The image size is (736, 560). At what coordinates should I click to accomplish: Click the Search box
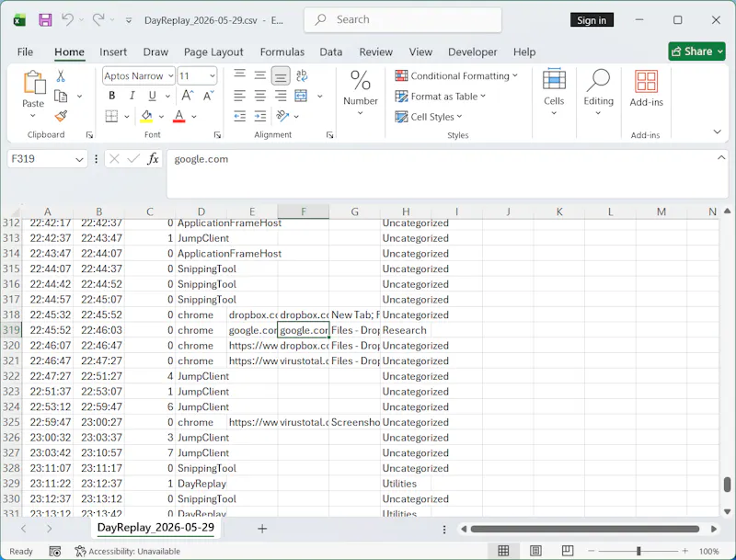pyautogui.click(x=403, y=19)
